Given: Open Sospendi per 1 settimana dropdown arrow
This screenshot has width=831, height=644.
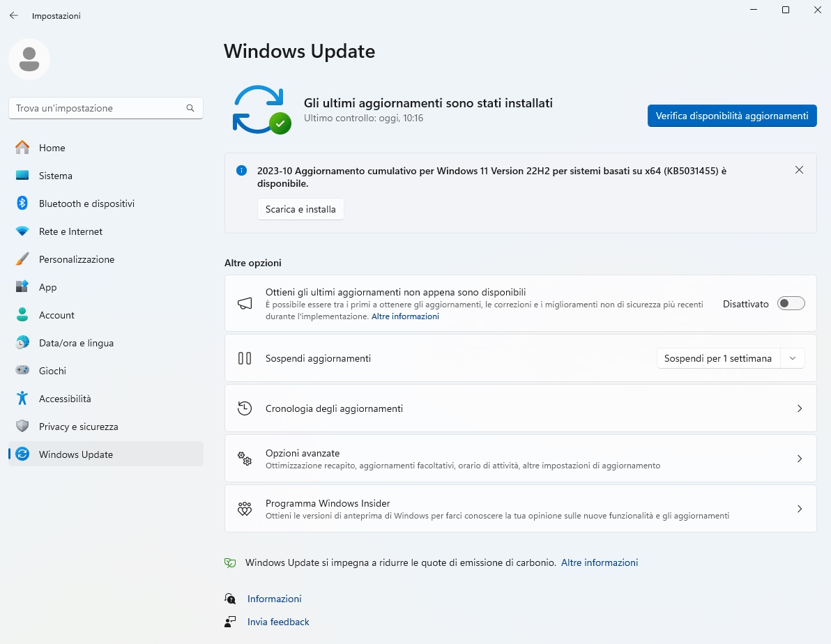Looking at the screenshot, I should (x=792, y=358).
